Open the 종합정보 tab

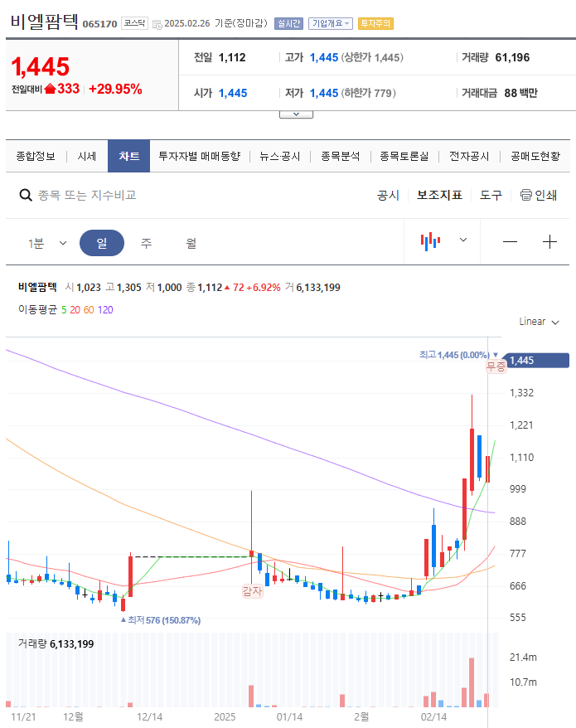click(36, 157)
